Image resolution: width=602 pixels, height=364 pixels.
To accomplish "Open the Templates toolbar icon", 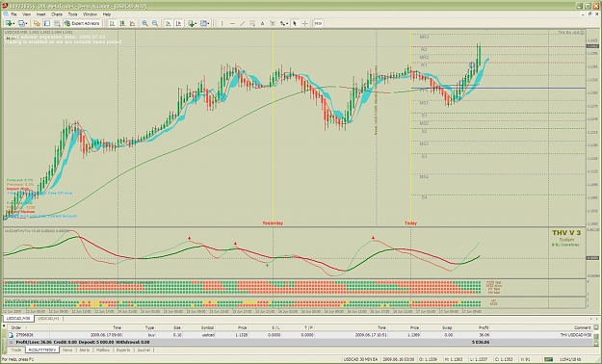I will [x=203, y=23].
